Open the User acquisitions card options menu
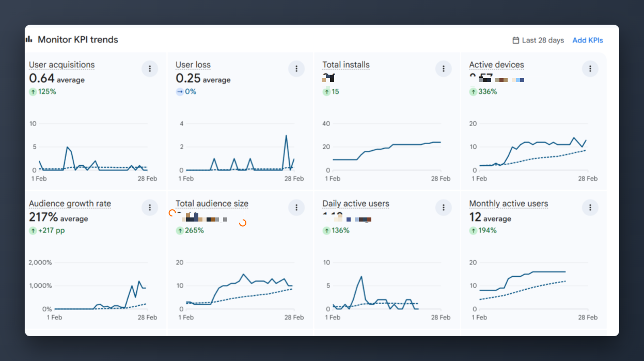 click(x=150, y=69)
